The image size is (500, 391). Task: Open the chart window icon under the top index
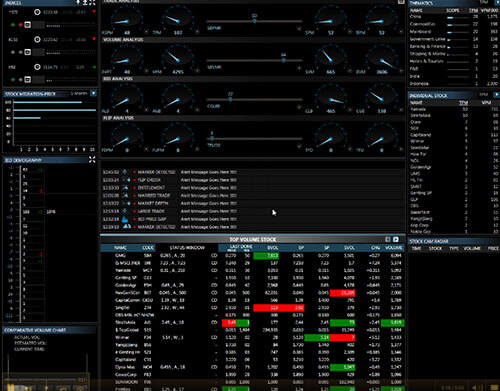pyautogui.click(x=28, y=25)
